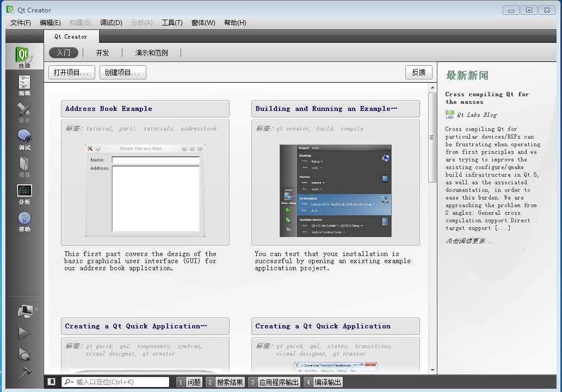Start debugging with the debug-run icon
This screenshot has height=392, width=562.
(x=24, y=354)
